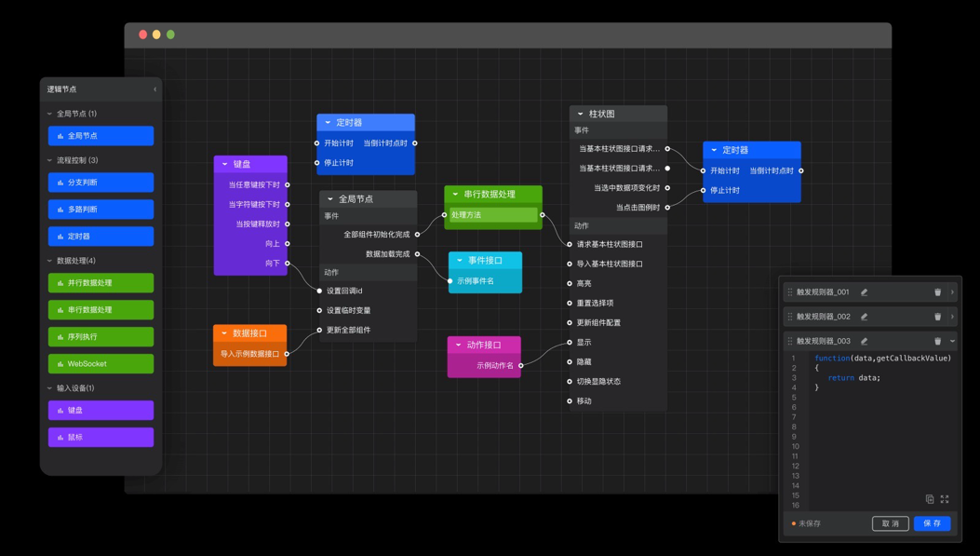Collapse the 逻辑节点 panel with its arrow

tap(155, 89)
